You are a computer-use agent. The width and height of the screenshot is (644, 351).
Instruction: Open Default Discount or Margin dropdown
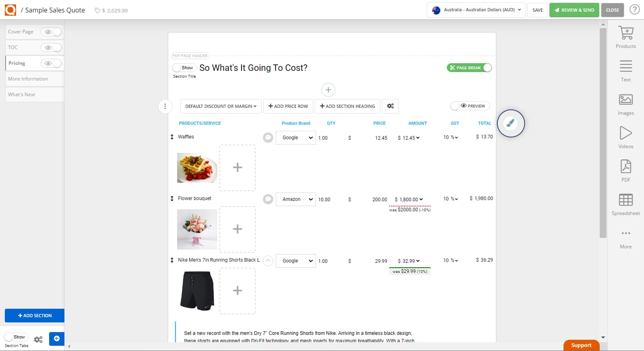click(x=221, y=106)
